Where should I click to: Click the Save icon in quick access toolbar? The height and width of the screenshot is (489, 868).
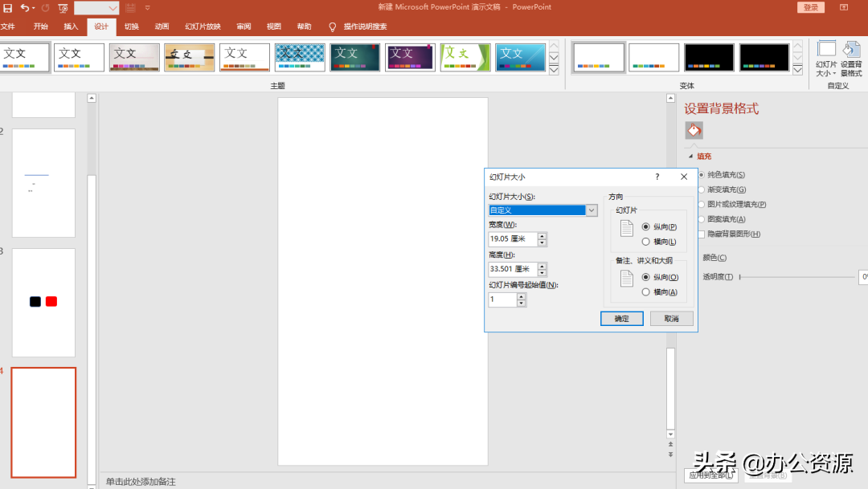click(x=8, y=8)
